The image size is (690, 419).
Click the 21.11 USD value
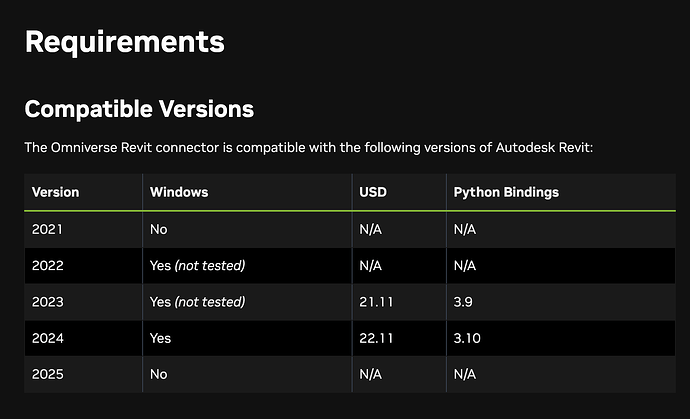pyautogui.click(x=374, y=302)
